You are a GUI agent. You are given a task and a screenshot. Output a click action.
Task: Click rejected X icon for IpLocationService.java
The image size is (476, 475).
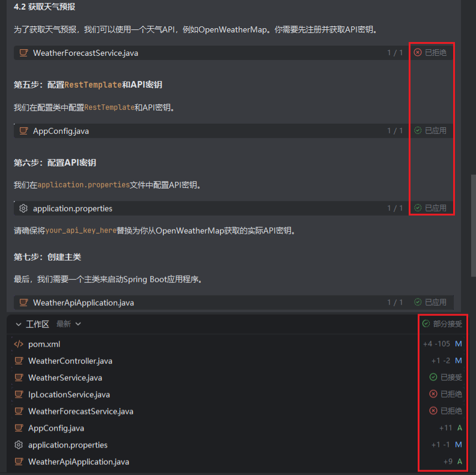[x=433, y=394]
